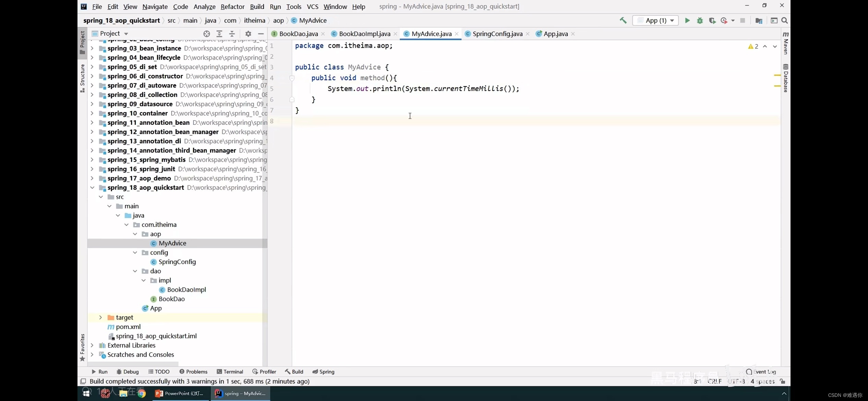Switch to PowerPoint in the taskbar
Viewport: 868px width, 401px height.
[x=180, y=393]
